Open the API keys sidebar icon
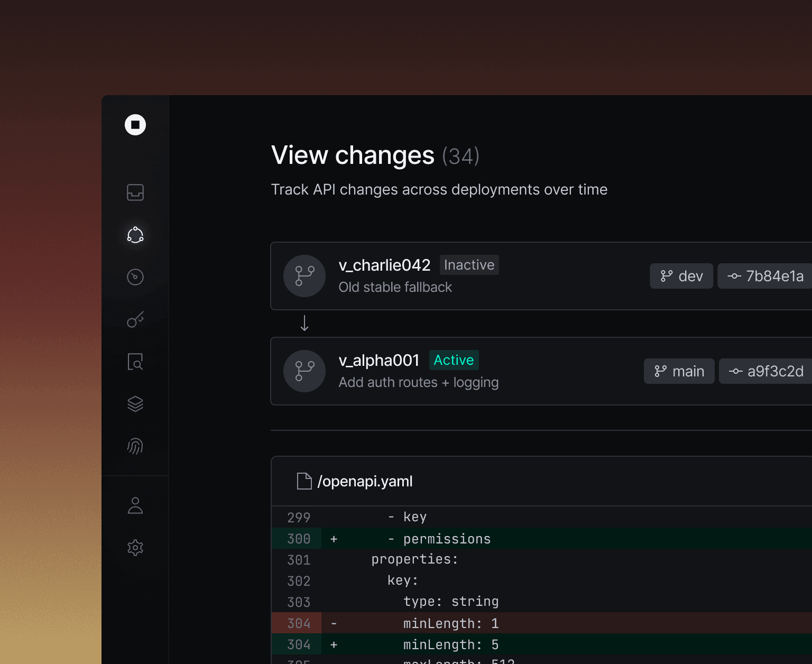The width and height of the screenshot is (812, 664). pyautogui.click(x=135, y=319)
